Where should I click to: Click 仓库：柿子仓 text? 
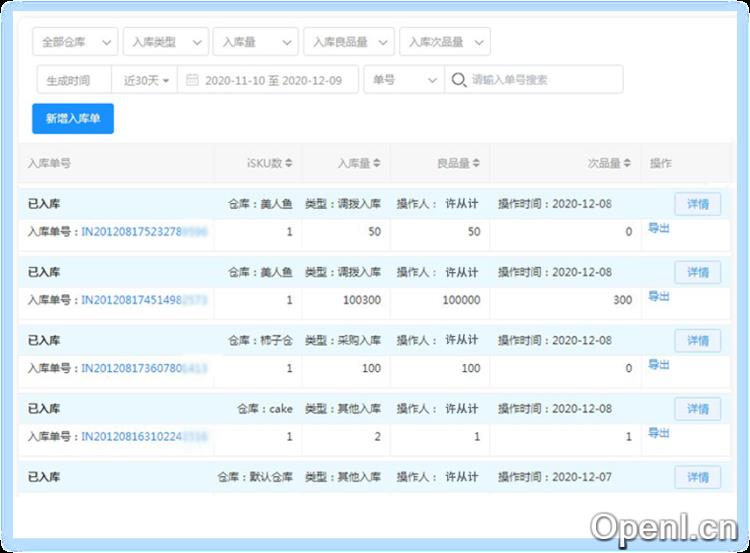[x=260, y=341]
